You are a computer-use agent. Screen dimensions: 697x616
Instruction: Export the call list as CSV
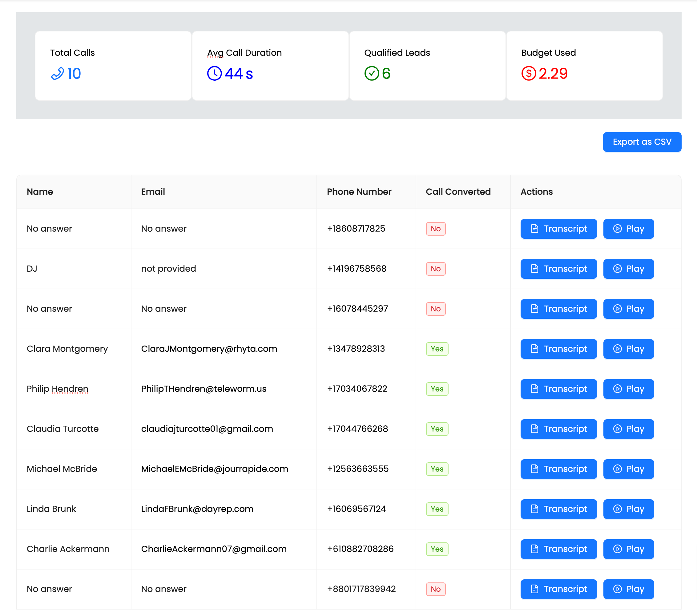click(x=642, y=142)
